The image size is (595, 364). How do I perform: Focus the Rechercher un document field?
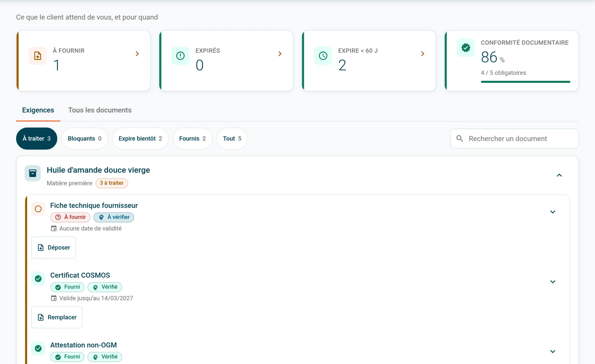[515, 138]
